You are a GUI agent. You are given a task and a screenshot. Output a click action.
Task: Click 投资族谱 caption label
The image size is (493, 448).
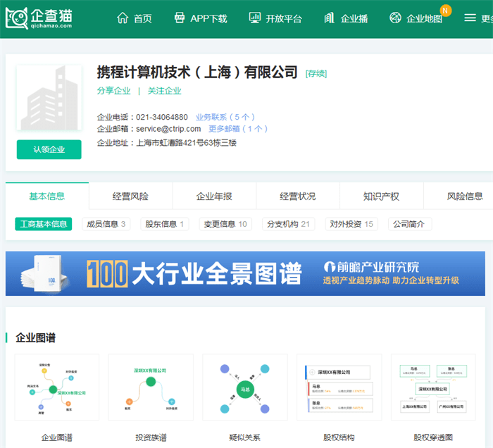point(151,437)
